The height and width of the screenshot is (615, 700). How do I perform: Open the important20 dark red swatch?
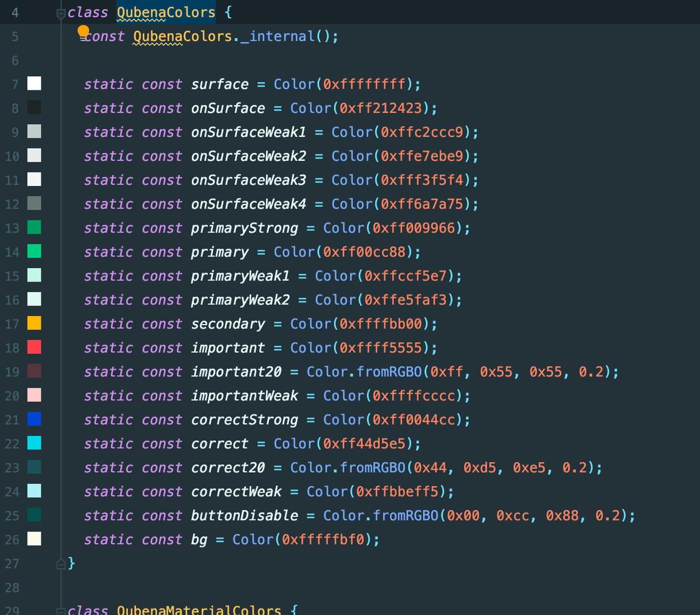[34, 371]
